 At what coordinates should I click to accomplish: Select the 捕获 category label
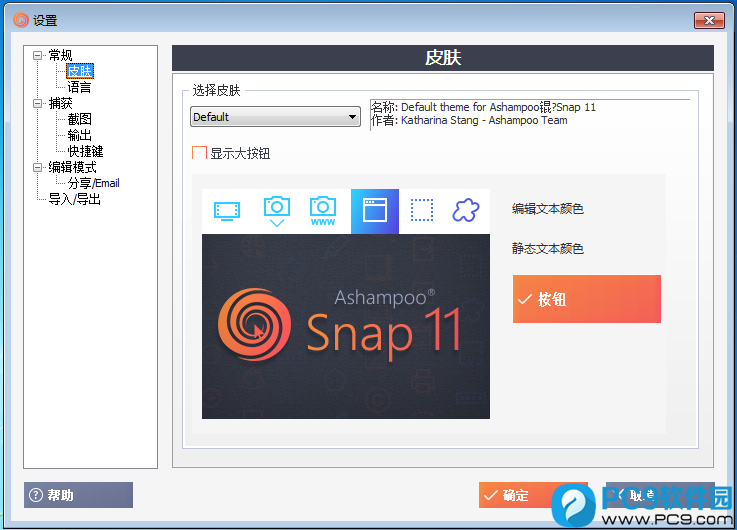60,103
